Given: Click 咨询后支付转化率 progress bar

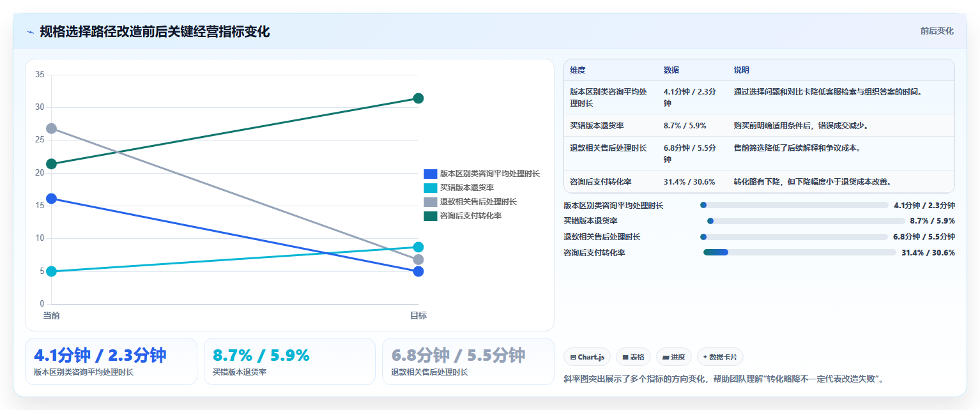Looking at the screenshot, I should coord(800,252).
